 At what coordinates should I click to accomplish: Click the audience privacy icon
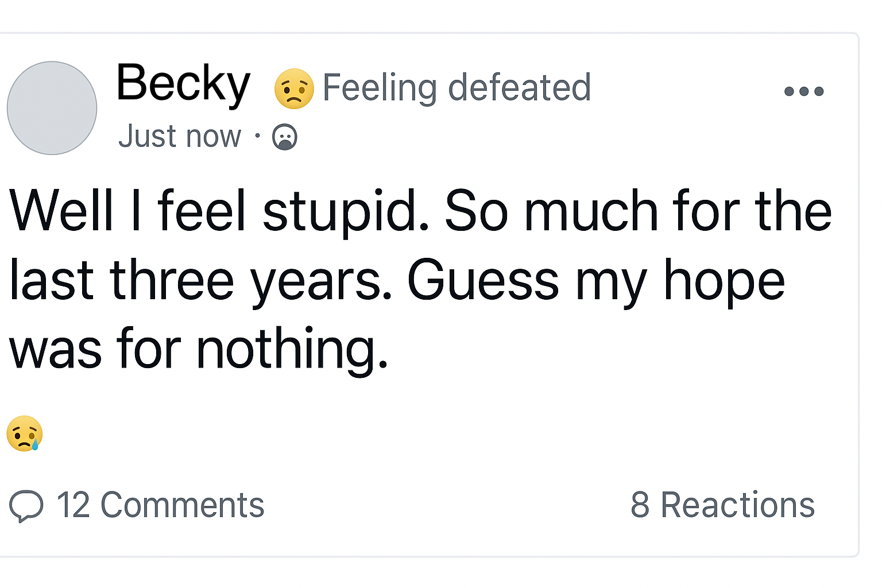click(285, 137)
